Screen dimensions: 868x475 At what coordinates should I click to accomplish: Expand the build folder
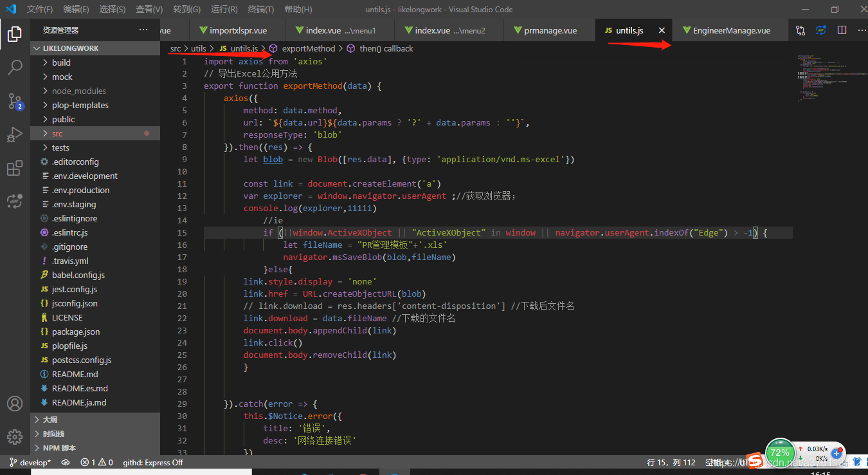click(x=95, y=62)
